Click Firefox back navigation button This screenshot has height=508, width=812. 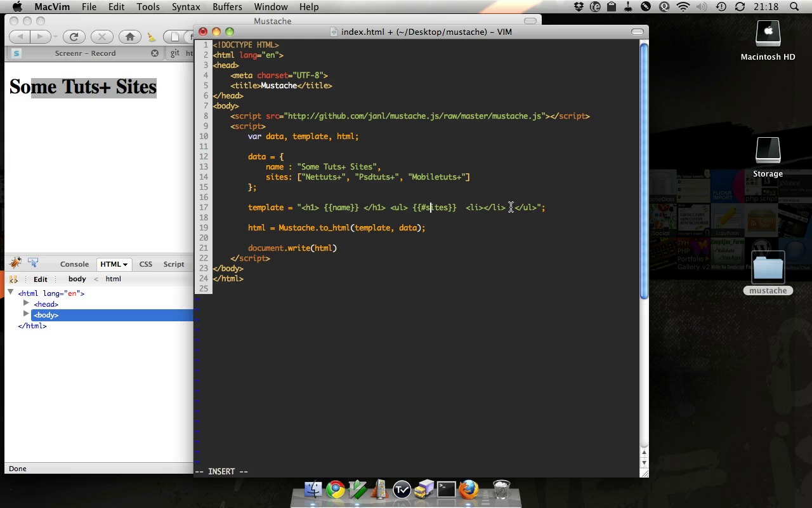point(20,37)
